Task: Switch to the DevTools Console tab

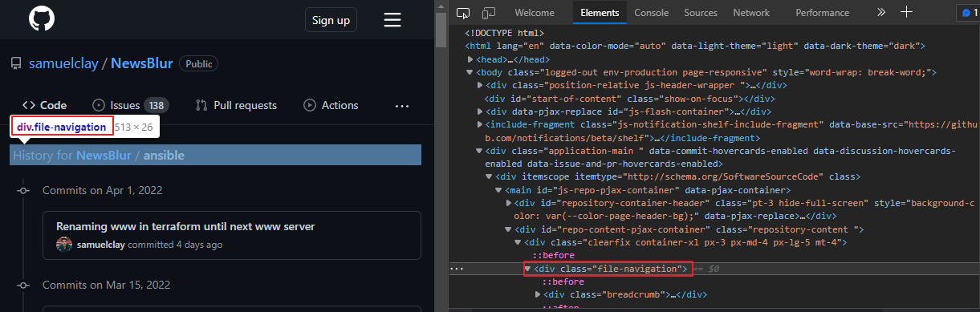Action: pos(651,13)
